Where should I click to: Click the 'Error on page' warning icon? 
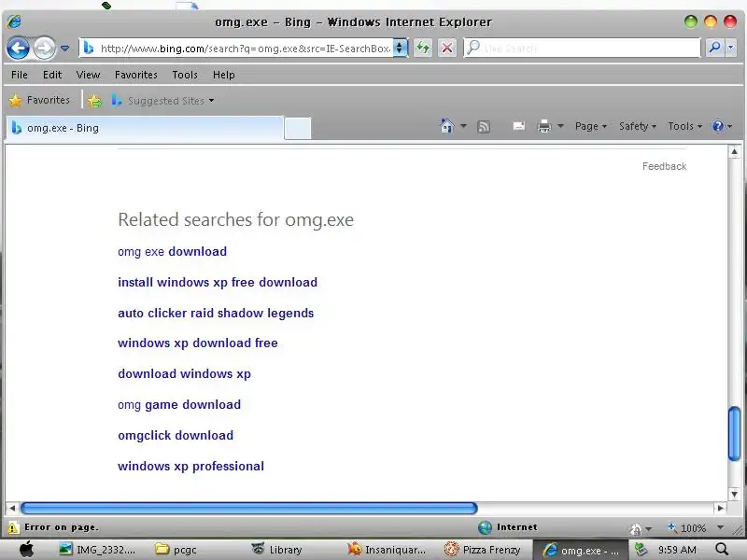click(x=13, y=527)
